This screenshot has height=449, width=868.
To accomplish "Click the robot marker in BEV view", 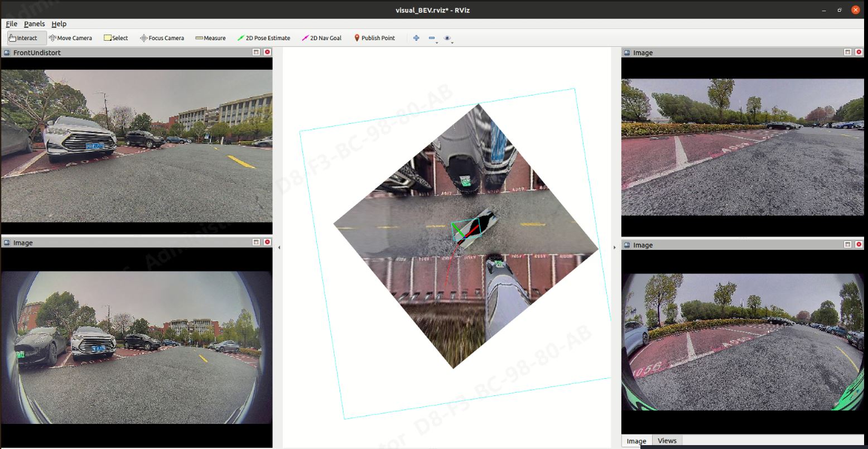I will pos(465,231).
